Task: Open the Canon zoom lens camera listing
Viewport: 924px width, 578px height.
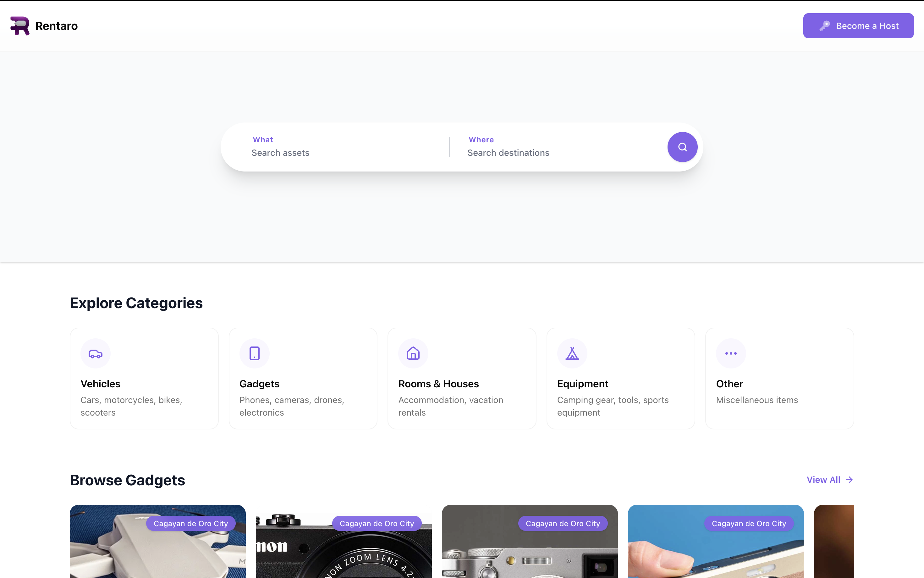Action: [344, 554]
